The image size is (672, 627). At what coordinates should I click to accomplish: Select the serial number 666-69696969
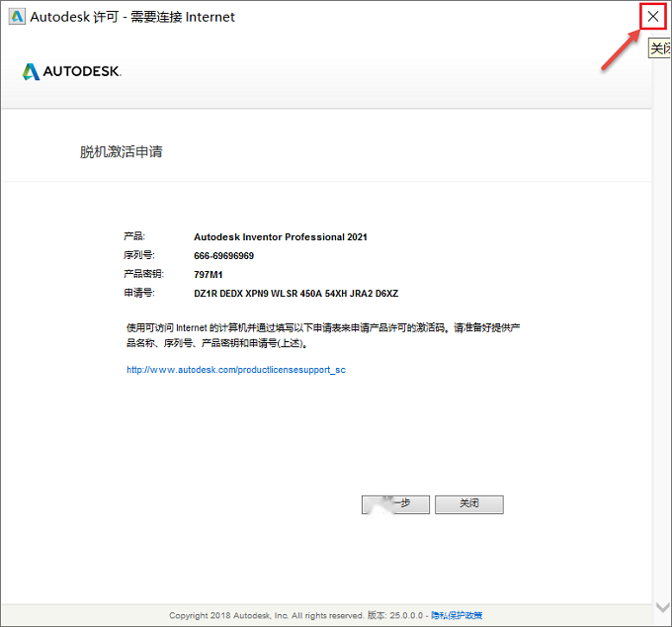click(223, 256)
